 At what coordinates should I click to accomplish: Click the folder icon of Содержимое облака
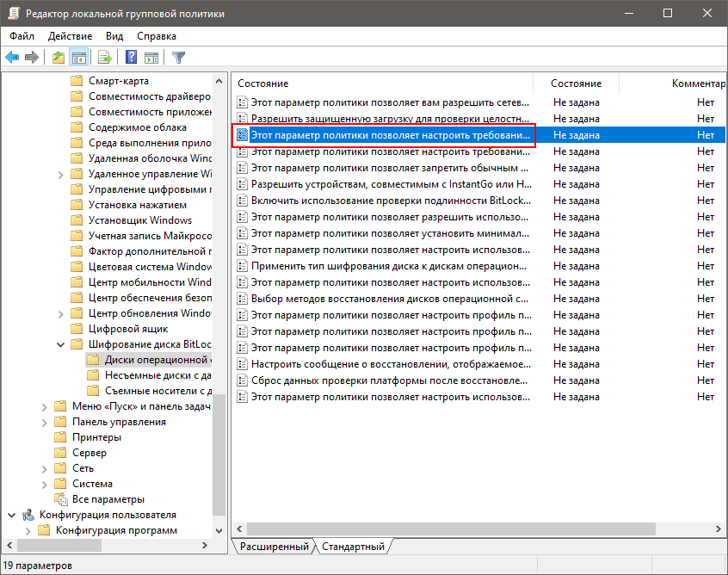coord(77,127)
